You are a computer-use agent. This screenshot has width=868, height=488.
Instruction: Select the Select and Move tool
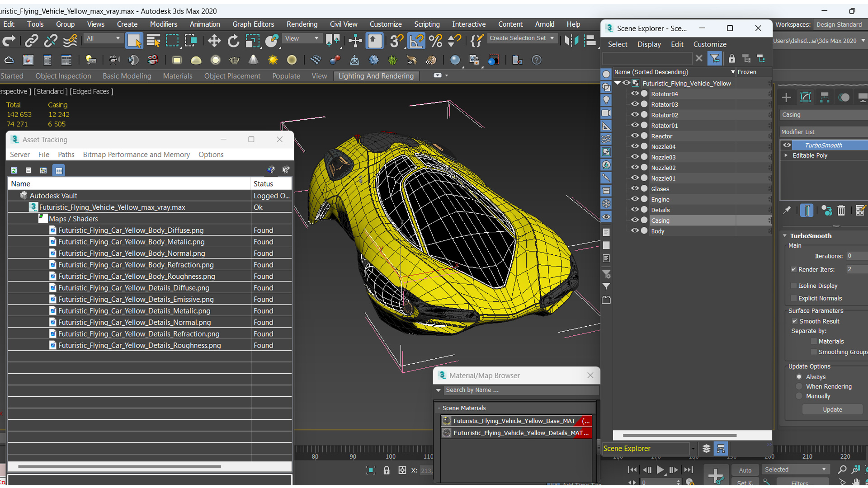tap(214, 41)
